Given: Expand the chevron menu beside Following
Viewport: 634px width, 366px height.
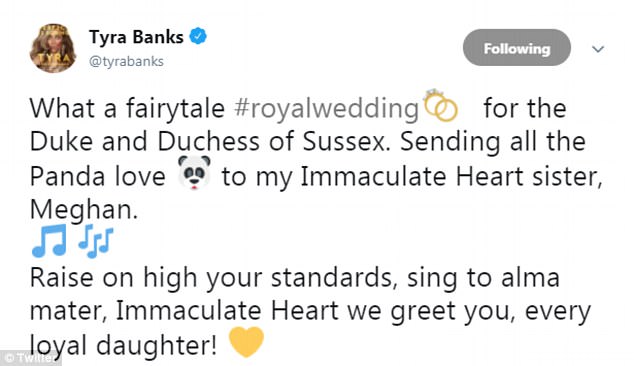Looking at the screenshot, I should click(598, 49).
